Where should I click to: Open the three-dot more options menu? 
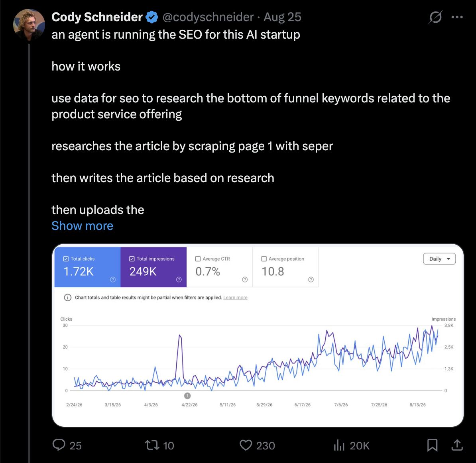coord(457,17)
